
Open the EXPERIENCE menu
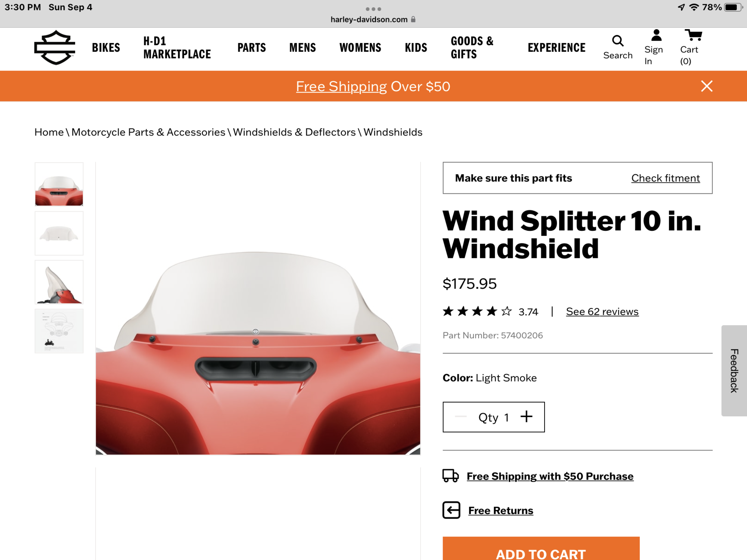coord(557,48)
